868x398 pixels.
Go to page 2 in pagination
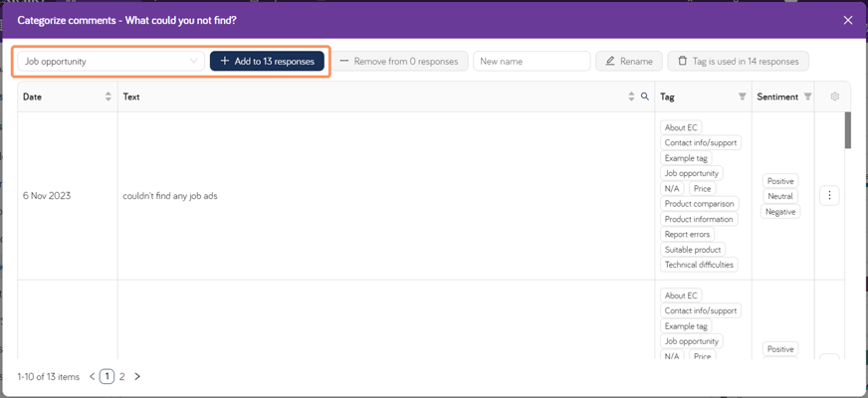pos(121,377)
